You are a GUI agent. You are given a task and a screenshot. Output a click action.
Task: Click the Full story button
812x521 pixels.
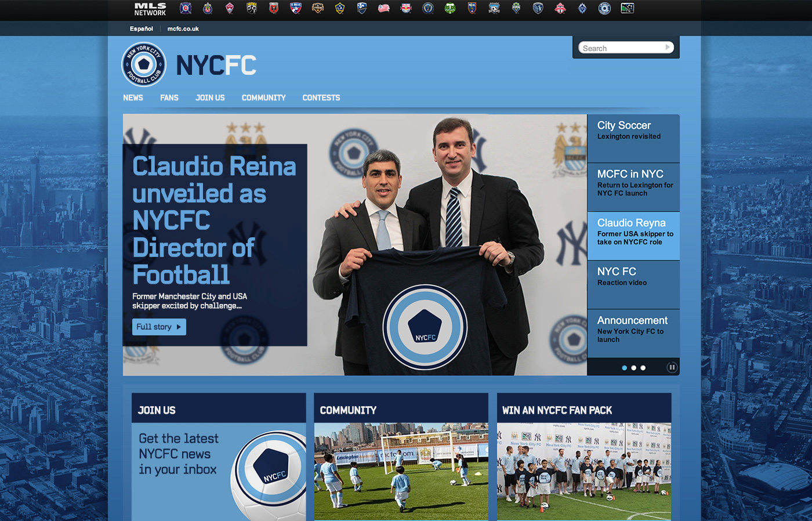(x=159, y=327)
